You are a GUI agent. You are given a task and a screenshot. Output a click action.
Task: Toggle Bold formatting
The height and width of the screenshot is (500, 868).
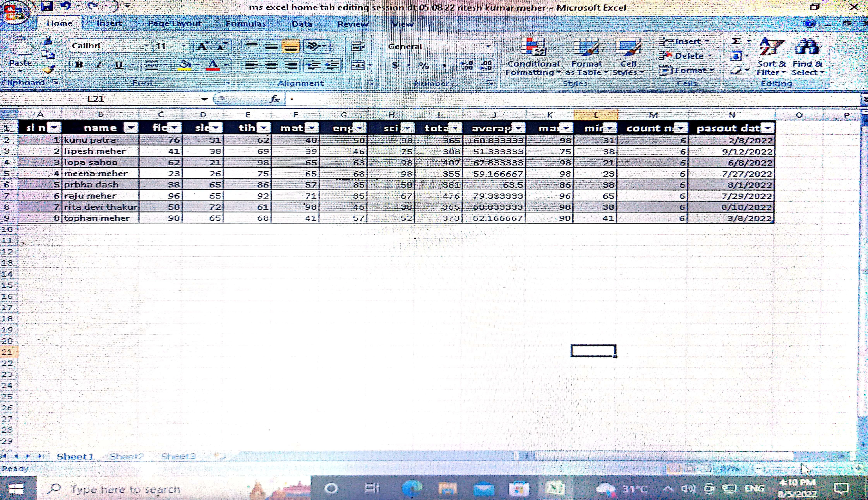coord(79,65)
